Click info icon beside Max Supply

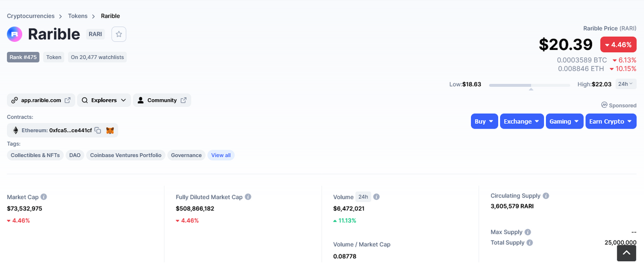[528, 232]
